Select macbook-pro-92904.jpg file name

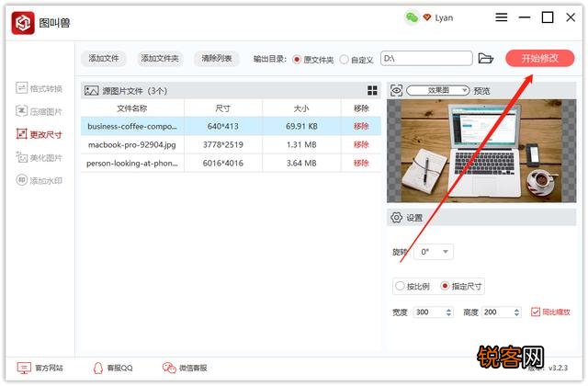tap(132, 145)
